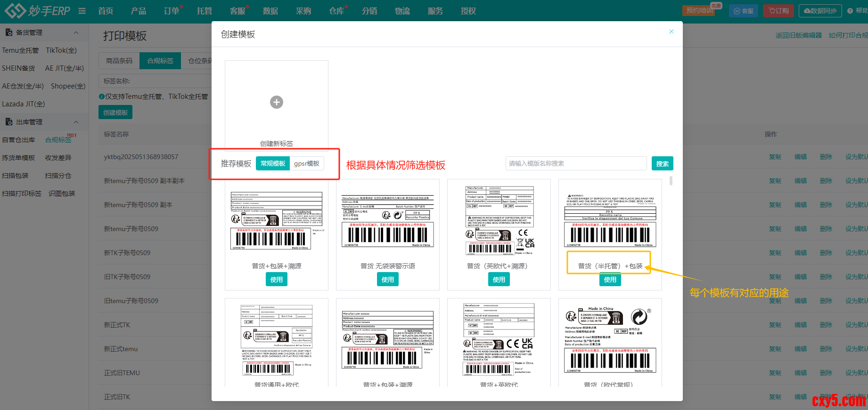Image resolution: width=868 pixels, height=410 pixels.
Task: Select the 常规模板 filter toggle
Action: (273, 163)
